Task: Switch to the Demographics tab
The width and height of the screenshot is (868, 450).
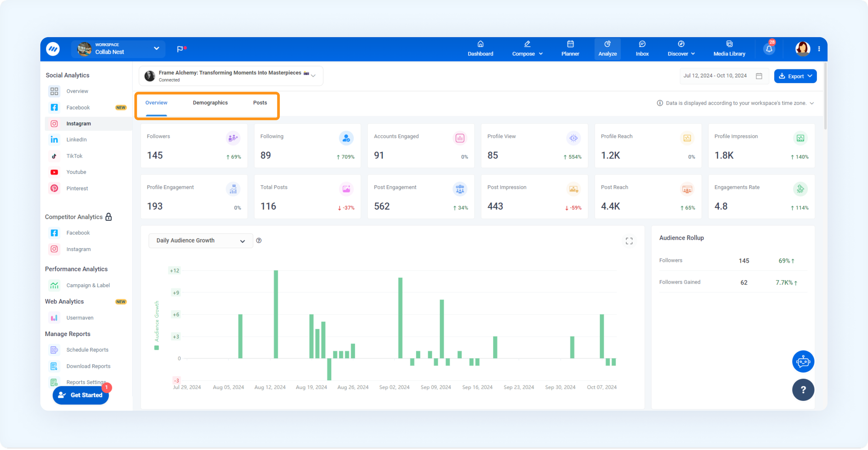Action: click(210, 103)
